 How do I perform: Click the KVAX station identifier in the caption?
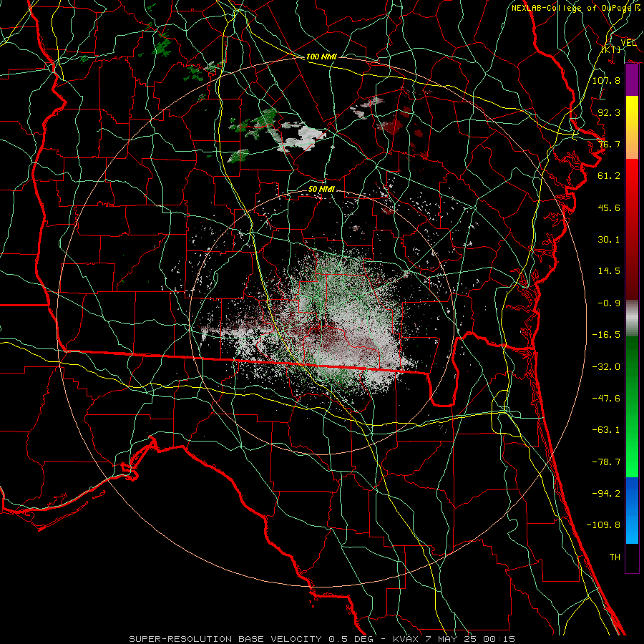[x=406, y=639]
